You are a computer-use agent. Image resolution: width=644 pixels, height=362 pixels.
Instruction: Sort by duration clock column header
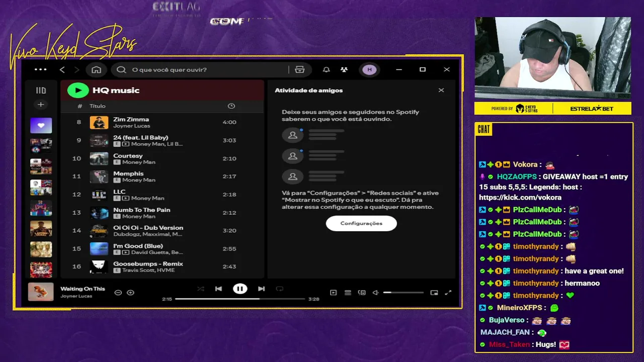click(231, 106)
